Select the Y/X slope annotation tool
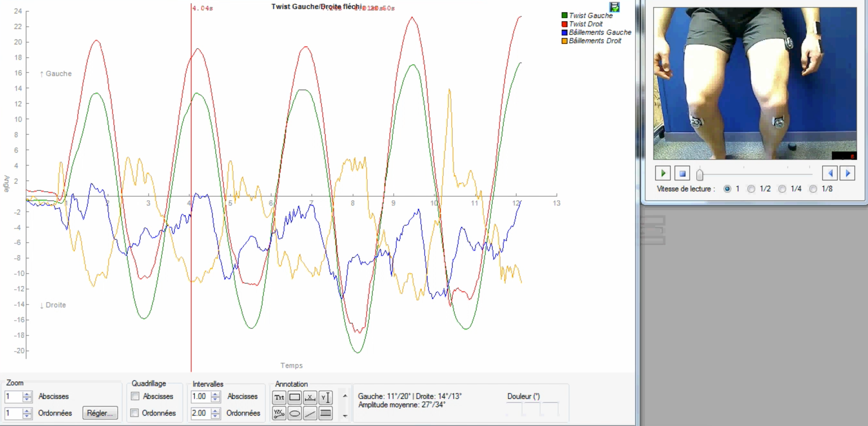 click(279, 413)
